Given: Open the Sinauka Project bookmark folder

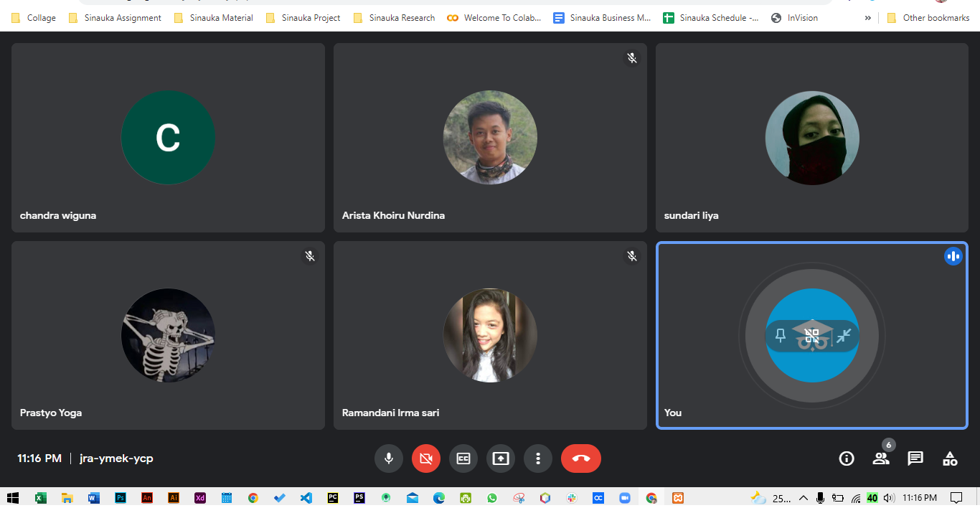Looking at the screenshot, I should coord(303,18).
